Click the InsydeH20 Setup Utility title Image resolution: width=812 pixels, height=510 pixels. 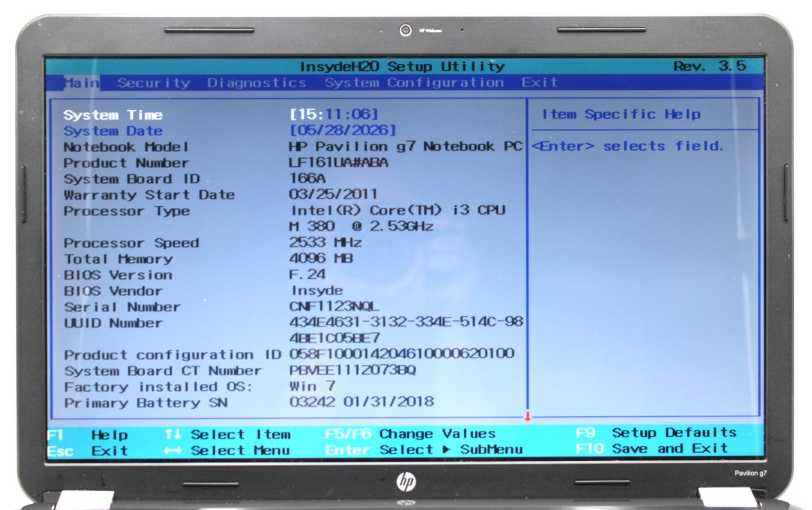[402, 67]
